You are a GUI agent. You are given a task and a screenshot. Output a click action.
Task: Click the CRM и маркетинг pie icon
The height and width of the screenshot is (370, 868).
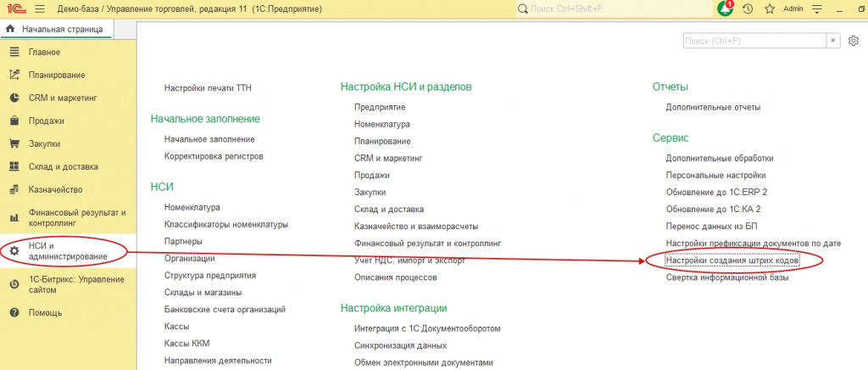click(15, 98)
